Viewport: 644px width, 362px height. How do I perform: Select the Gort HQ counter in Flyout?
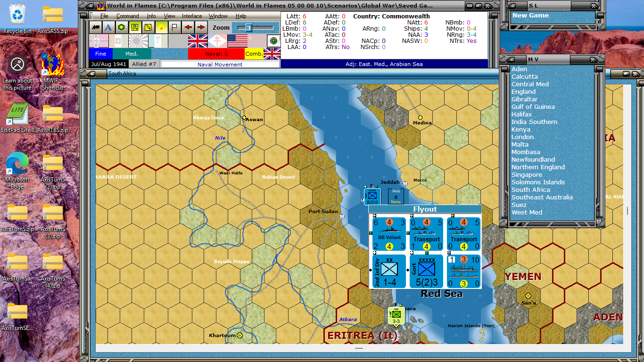[x=427, y=271]
